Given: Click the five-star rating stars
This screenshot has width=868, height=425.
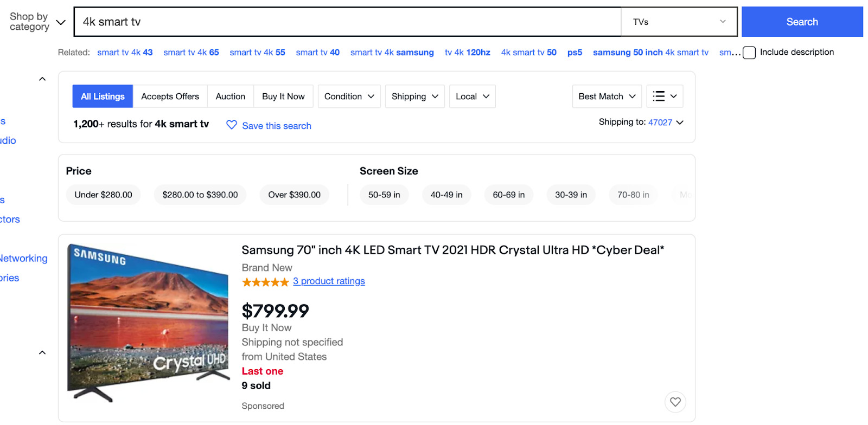Looking at the screenshot, I should (x=265, y=281).
